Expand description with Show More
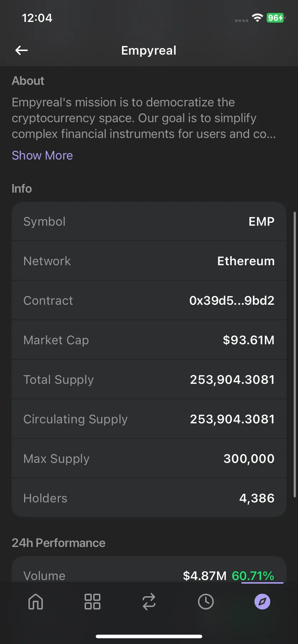This screenshot has width=298, height=644. click(x=42, y=155)
